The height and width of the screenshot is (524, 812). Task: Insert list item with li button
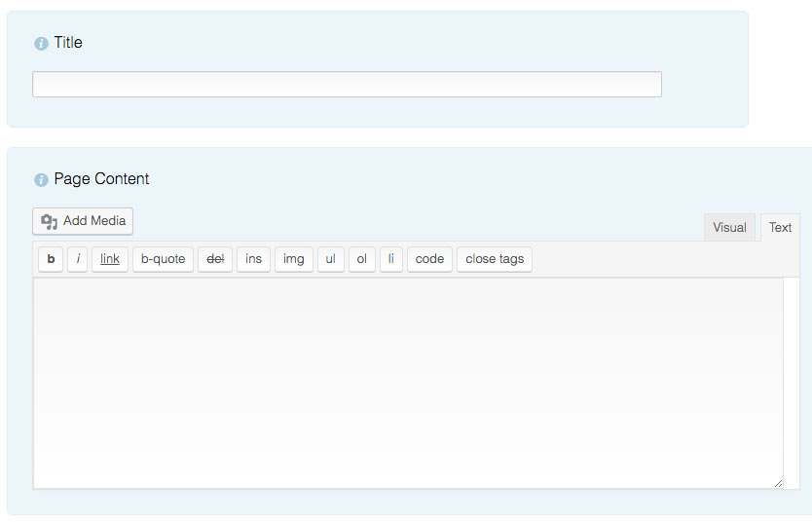click(390, 259)
